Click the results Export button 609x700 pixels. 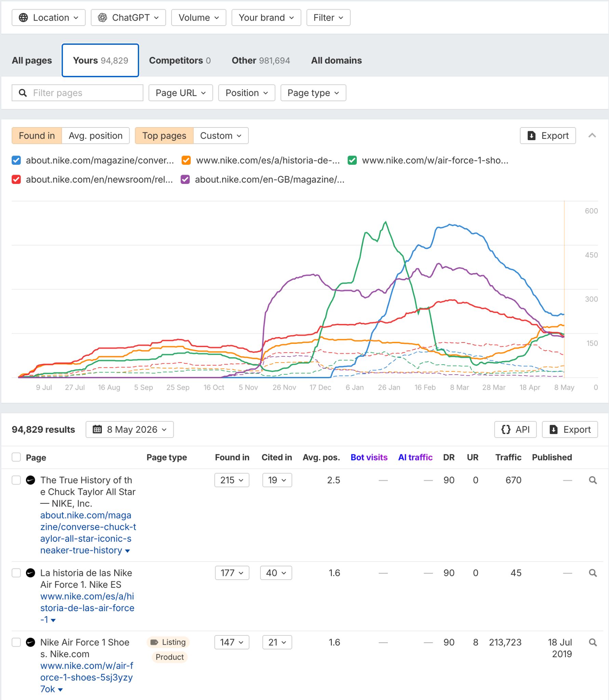pos(570,429)
